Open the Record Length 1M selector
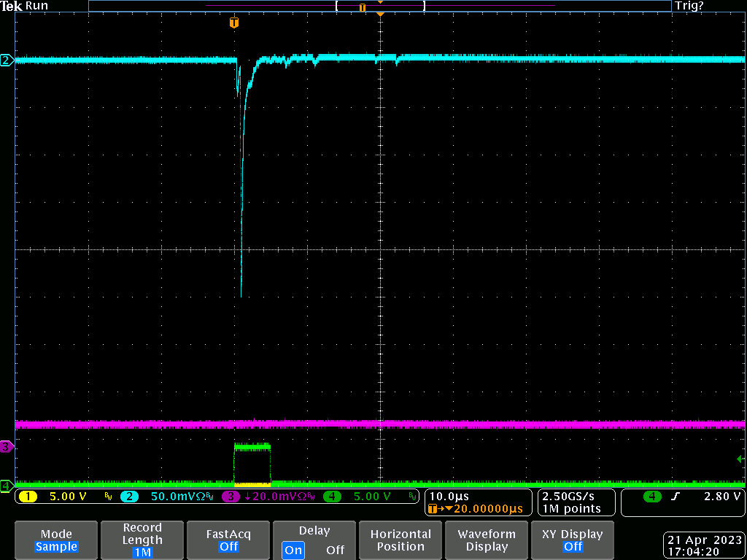Viewport: 747px width, 560px height. point(142,540)
